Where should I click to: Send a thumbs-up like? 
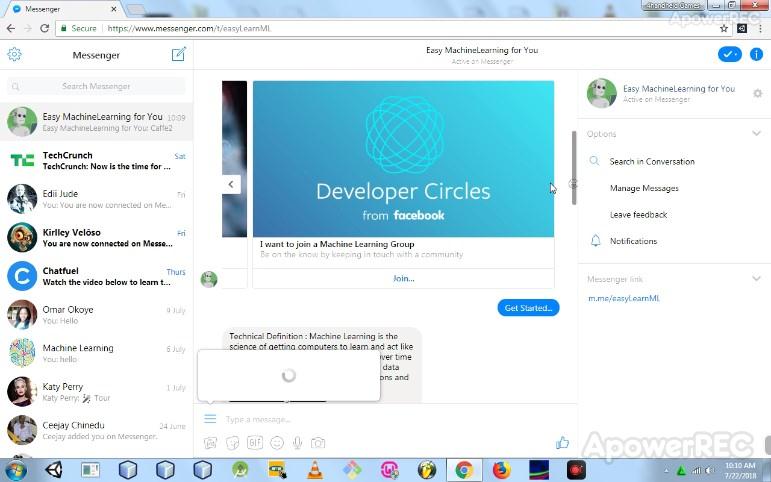562,443
